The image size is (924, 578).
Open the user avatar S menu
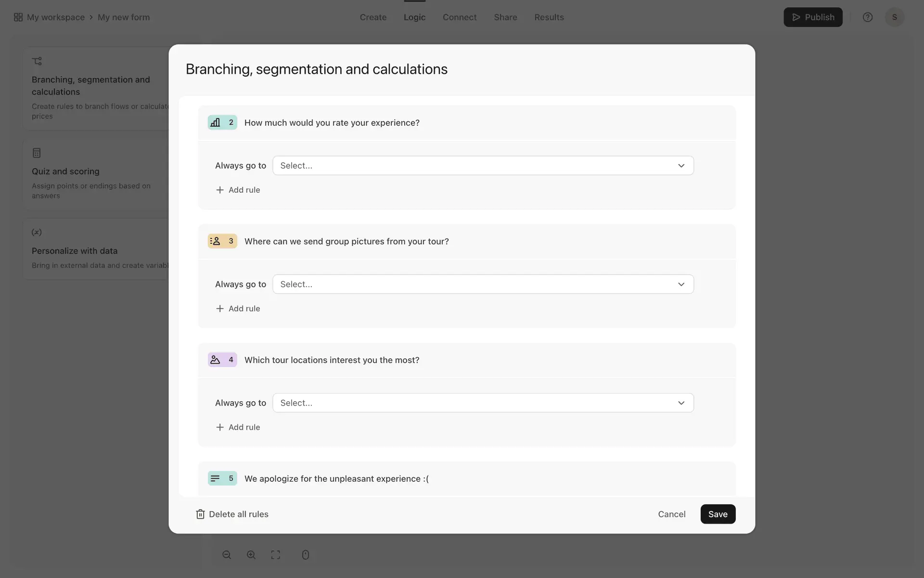(x=894, y=17)
